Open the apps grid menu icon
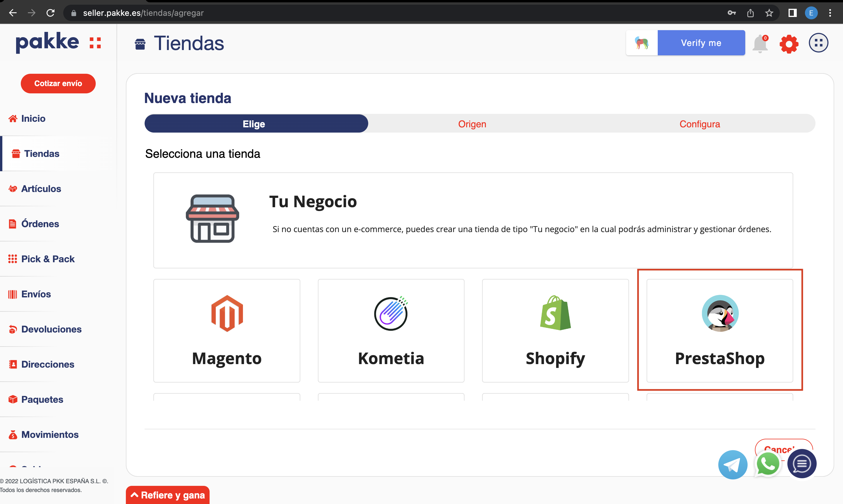This screenshot has height=504, width=843. (818, 43)
